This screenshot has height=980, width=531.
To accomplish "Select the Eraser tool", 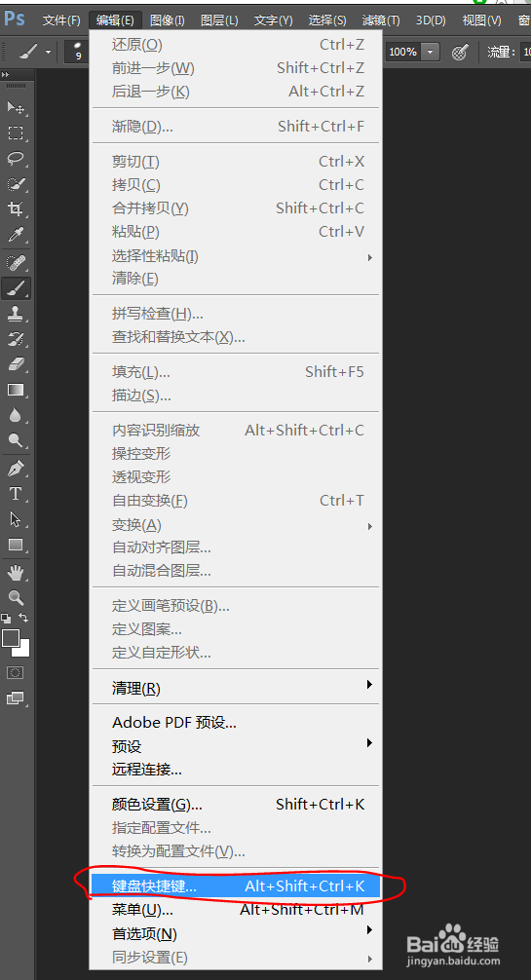I will [16, 364].
